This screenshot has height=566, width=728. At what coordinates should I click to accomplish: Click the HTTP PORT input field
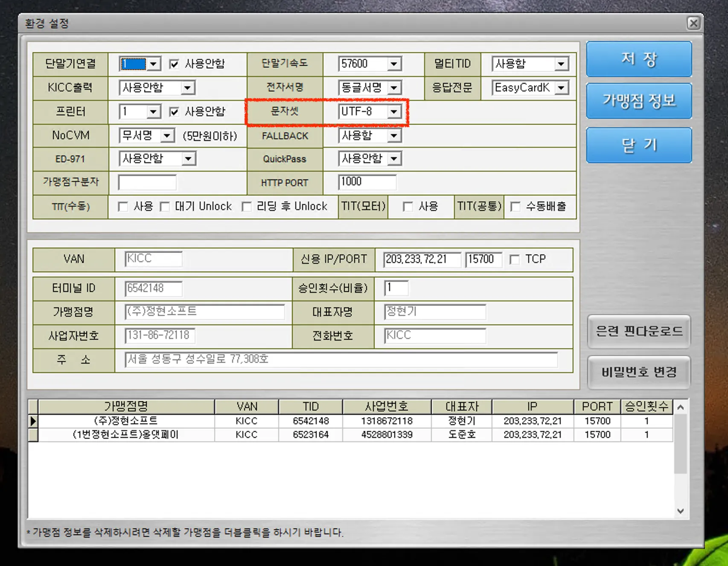367,182
